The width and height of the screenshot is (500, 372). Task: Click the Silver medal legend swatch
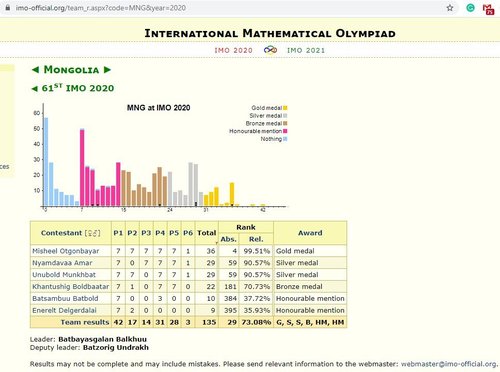click(285, 116)
